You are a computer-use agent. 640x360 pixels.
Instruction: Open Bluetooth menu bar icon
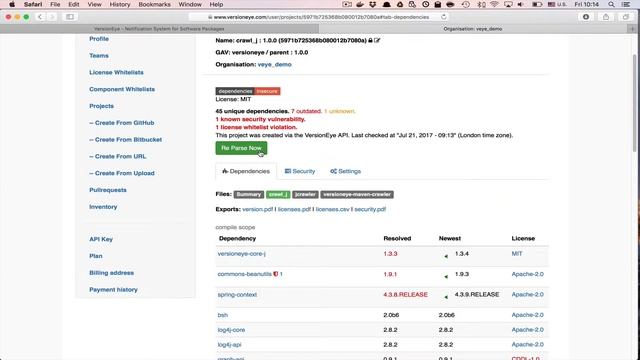click(x=482, y=4)
